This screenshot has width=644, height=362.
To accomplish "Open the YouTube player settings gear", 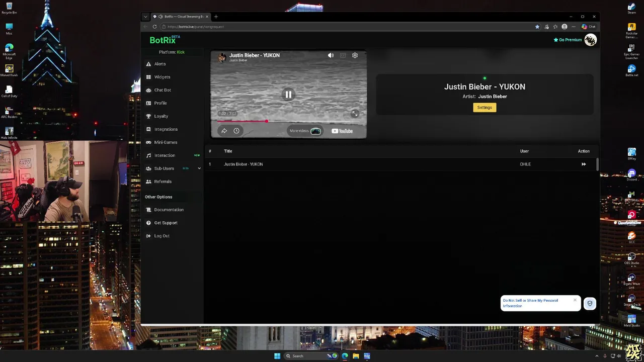I will 355,55.
